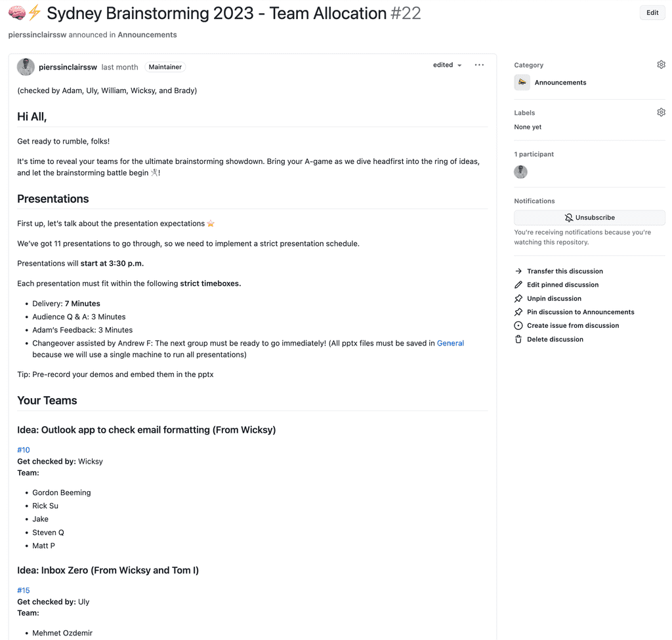
Task: Click the participant avatar thumbnail
Action: (520, 172)
